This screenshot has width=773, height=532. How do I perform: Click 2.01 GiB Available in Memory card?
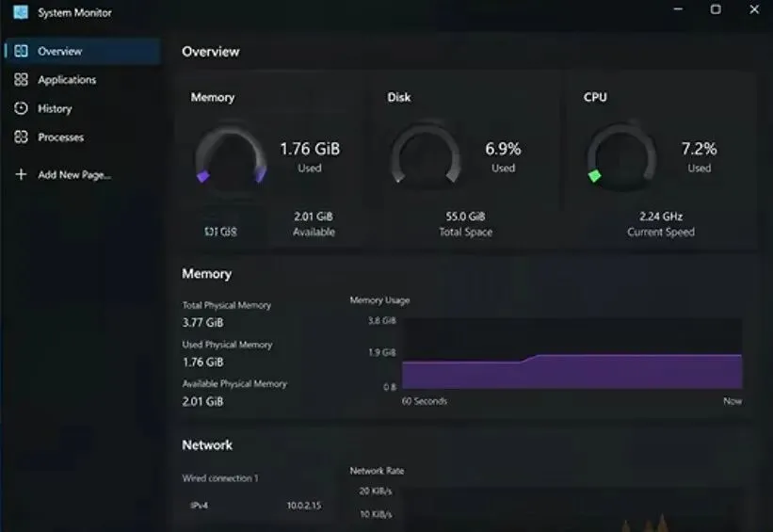click(x=314, y=224)
